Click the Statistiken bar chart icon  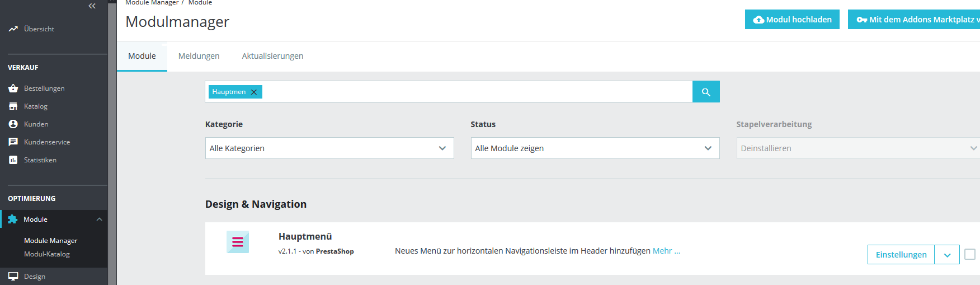click(13, 160)
